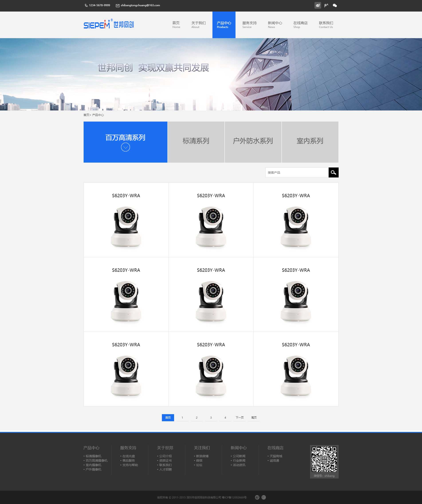Image resolution: width=422 pixels, height=504 pixels.
Task: Click the envelope icon beside the email address
Action: [118, 6]
